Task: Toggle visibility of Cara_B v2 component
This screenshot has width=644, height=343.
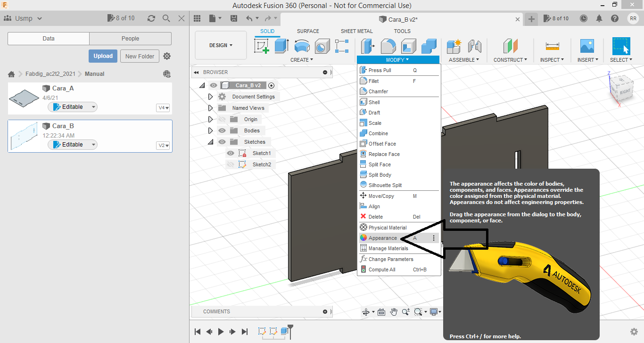Action: pyautogui.click(x=214, y=85)
